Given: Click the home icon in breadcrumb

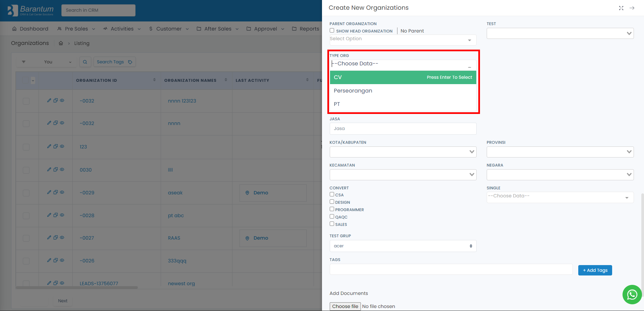Looking at the screenshot, I should [x=61, y=43].
